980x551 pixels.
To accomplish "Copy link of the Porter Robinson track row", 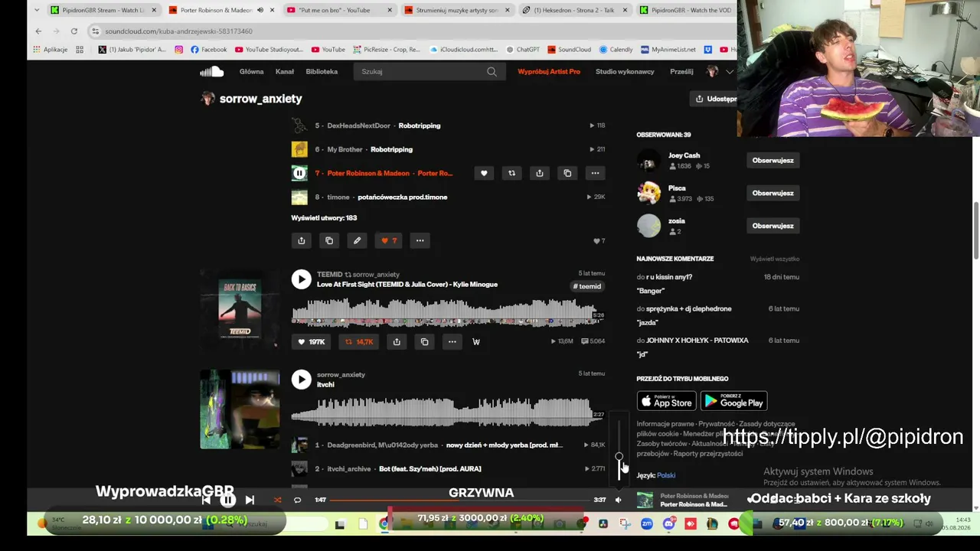I will (567, 173).
